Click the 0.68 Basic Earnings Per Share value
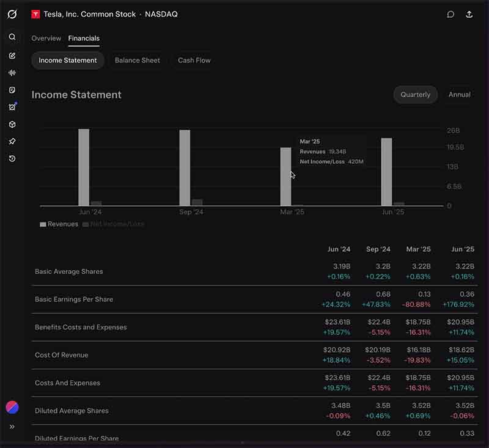This screenshot has height=448, width=489. [383, 294]
